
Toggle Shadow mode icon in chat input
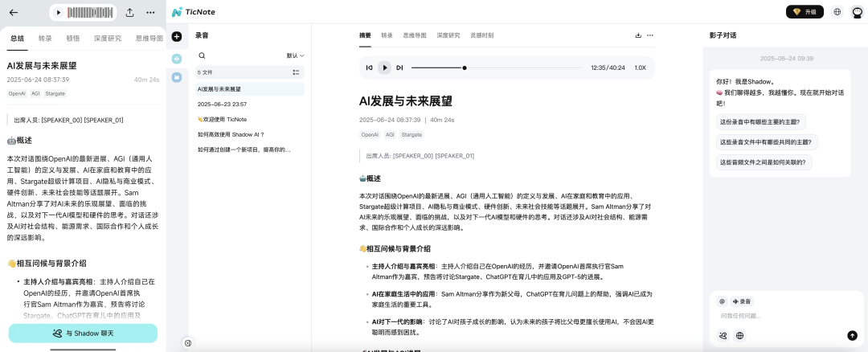(723, 335)
